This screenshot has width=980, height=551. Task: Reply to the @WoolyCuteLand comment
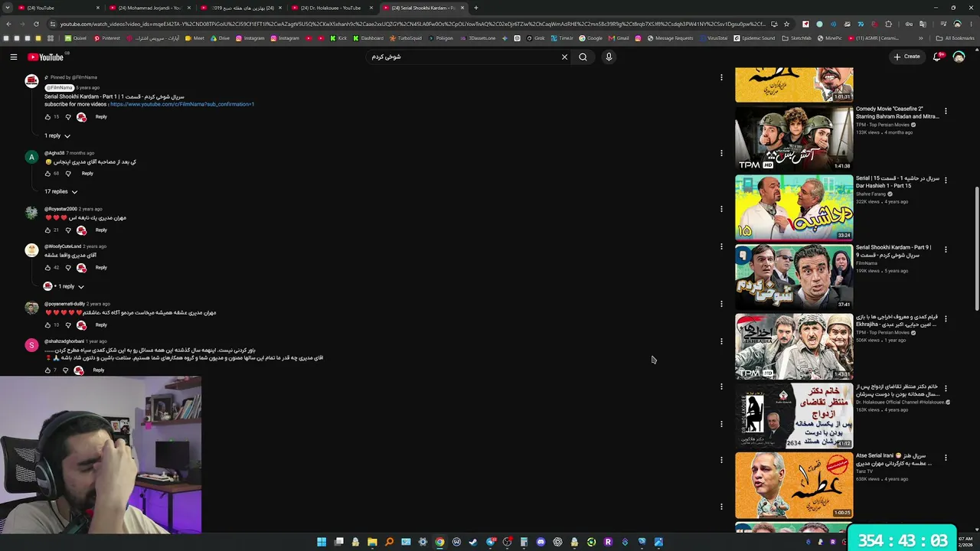[x=101, y=268]
